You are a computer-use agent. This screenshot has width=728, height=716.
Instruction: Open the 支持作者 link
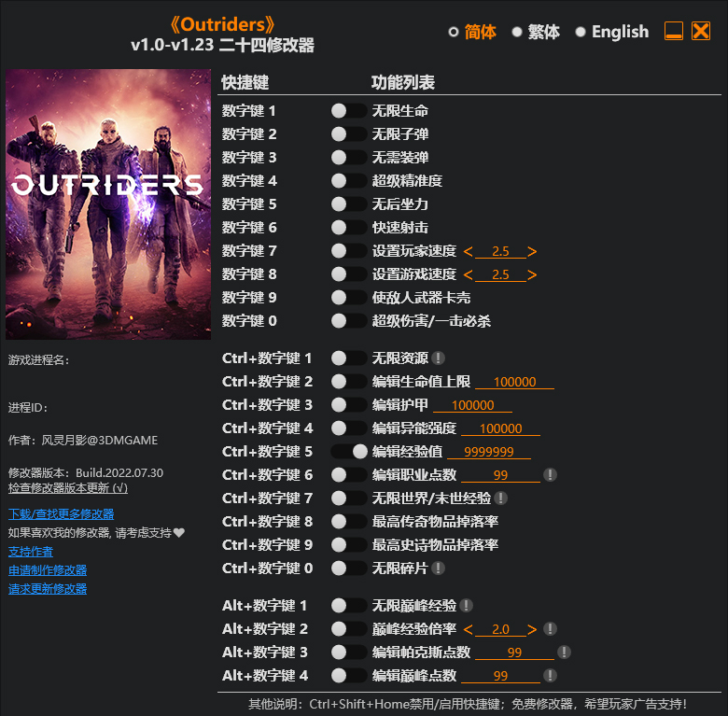pos(31,551)
